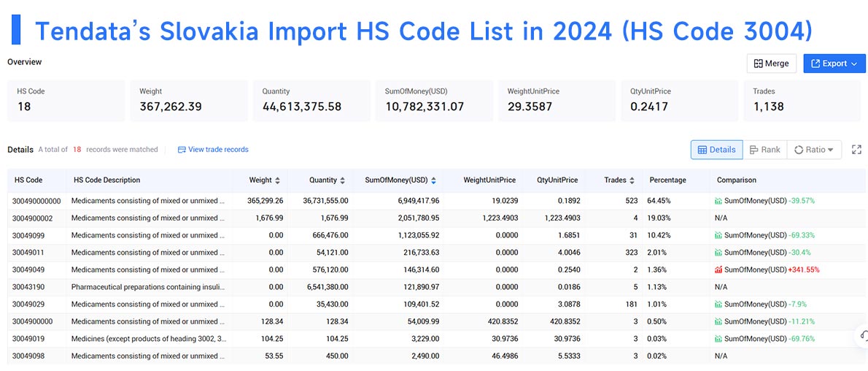Click quantity value 36,731,555.00
The width and height of the screenshot is (868, 371).
point(325,201)
